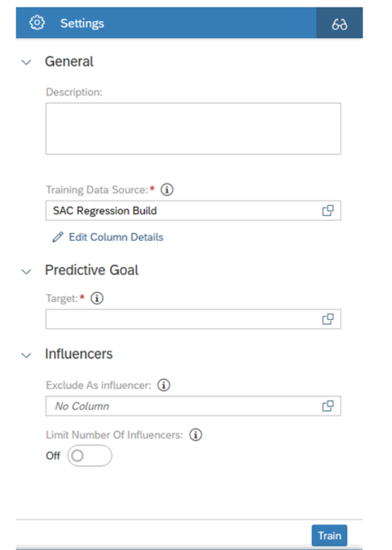This screenshot has width=392, height=550.
Task: Collapse the Predictive Goal section
Action: pos(26,272)
